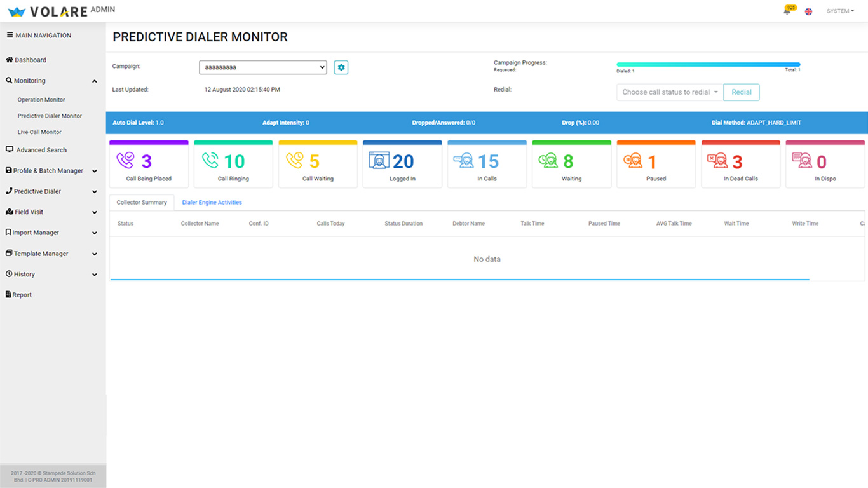
Task: Open the call status to redial dropdown
Action: tap(669, 92)
